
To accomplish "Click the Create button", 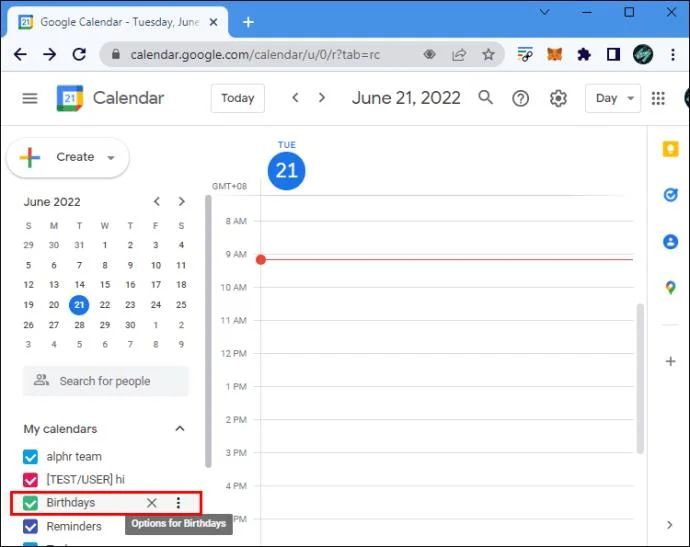I will [67, 158].
